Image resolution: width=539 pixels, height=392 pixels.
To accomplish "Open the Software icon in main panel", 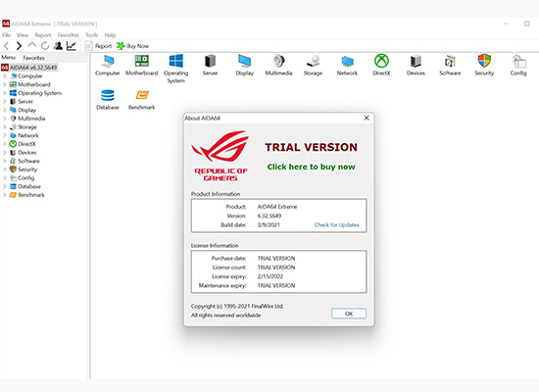I will pos(450,65).
